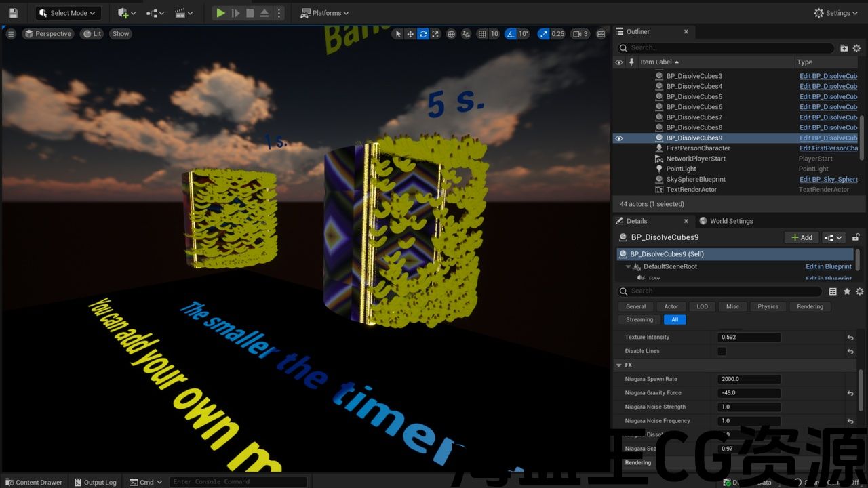868x488 pixels.
Task: Select the Physics filter tab
Action: click(x=768, y=306)
